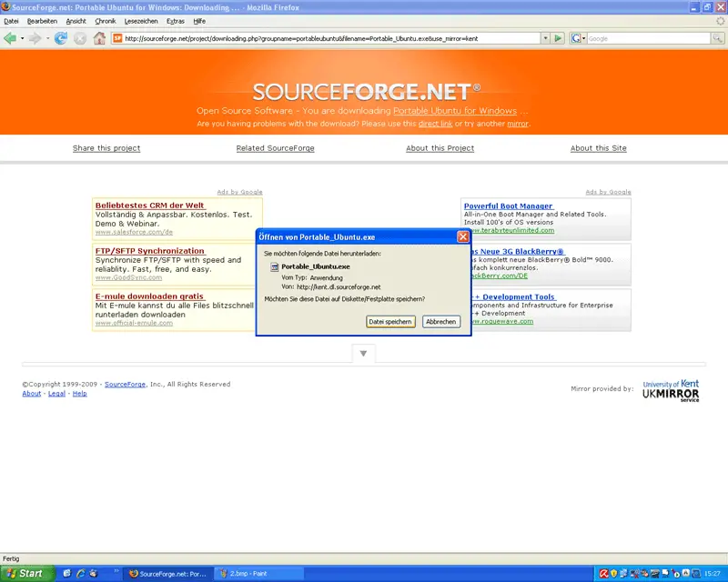The width and height of the screenshot is (728, 582).
Task: Click the greyed Stop loading icon
Action: click(x=80, y=39)
